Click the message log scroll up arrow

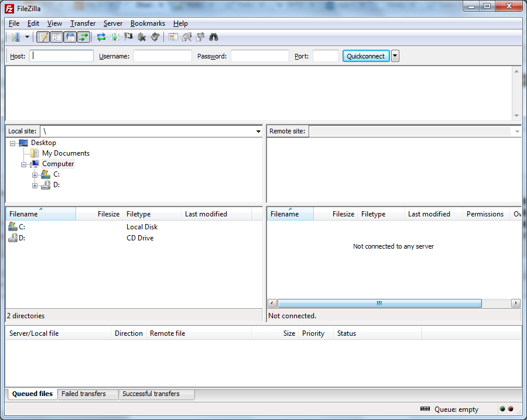(x=516, y=71)
